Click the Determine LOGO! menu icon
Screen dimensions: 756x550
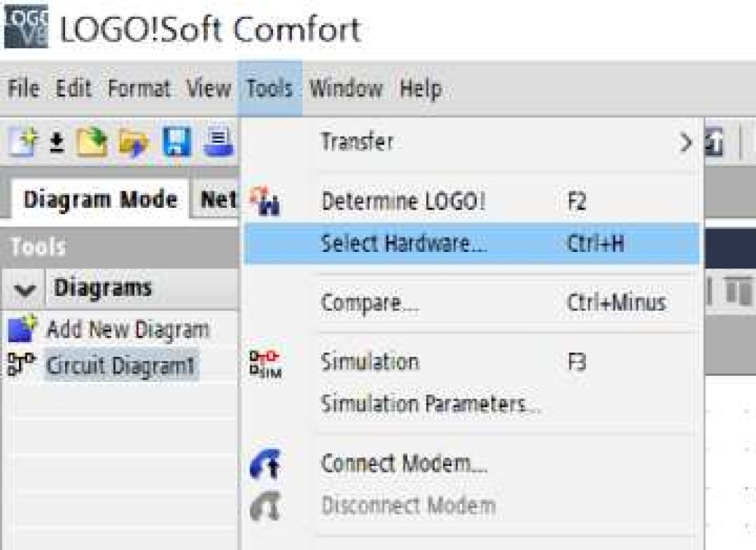point(265,201)
